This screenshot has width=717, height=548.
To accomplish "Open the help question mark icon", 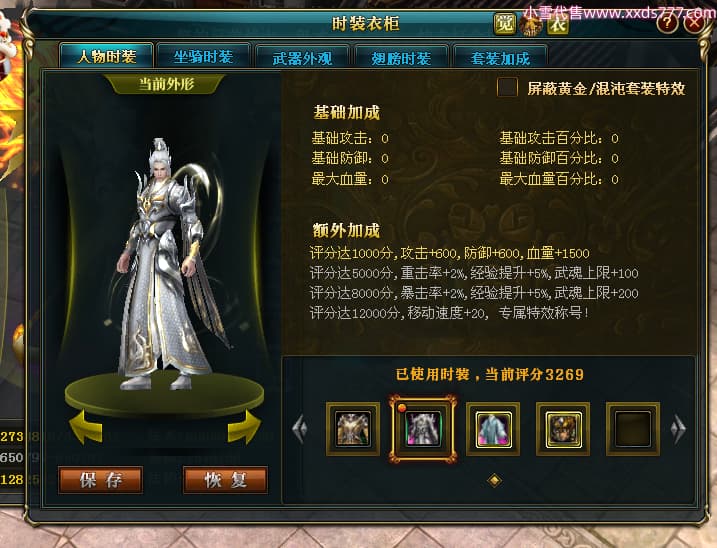I will [667, 23].
